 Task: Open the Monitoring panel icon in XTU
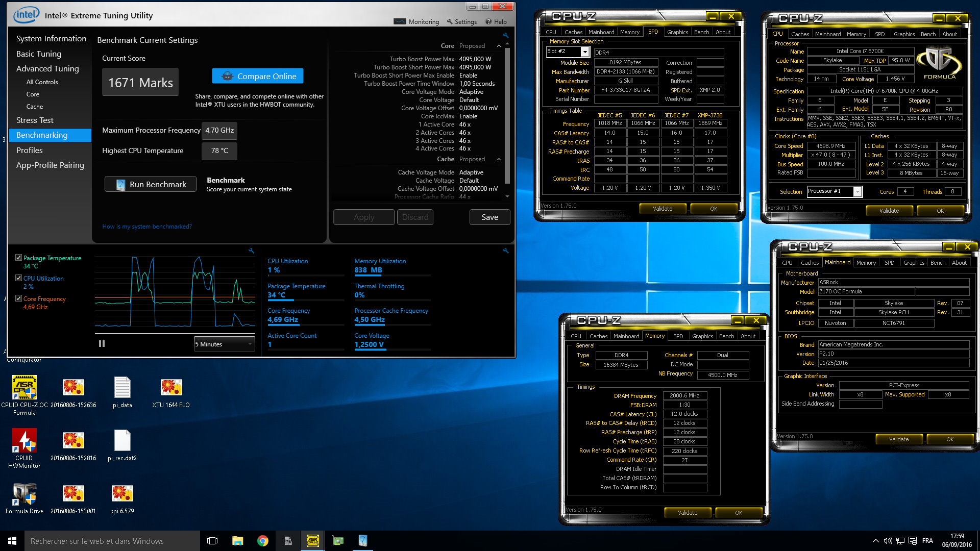[400, 21]
